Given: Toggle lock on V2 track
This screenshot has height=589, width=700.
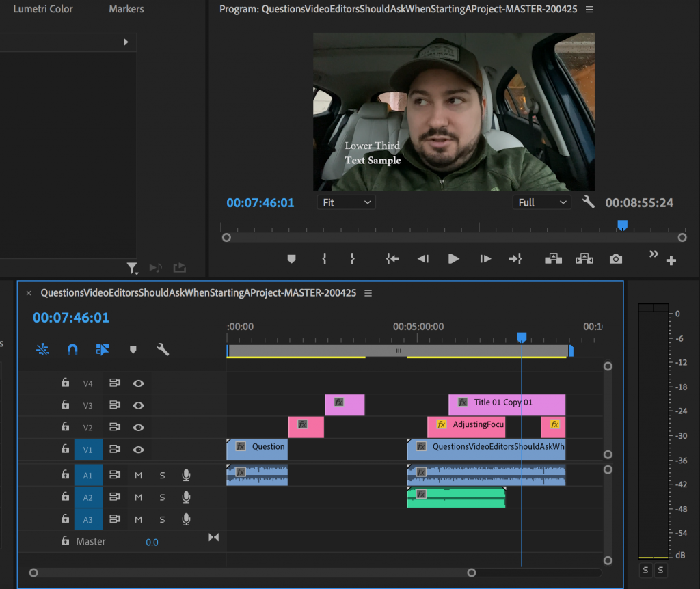Looking at the screenshot, I should pyautogui.click(x=65, y=426).
